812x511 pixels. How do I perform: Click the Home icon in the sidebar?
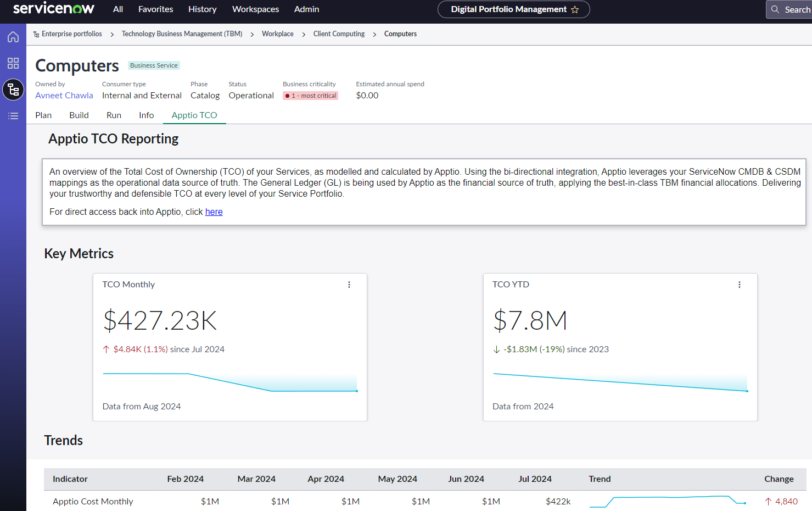(13, 37)
